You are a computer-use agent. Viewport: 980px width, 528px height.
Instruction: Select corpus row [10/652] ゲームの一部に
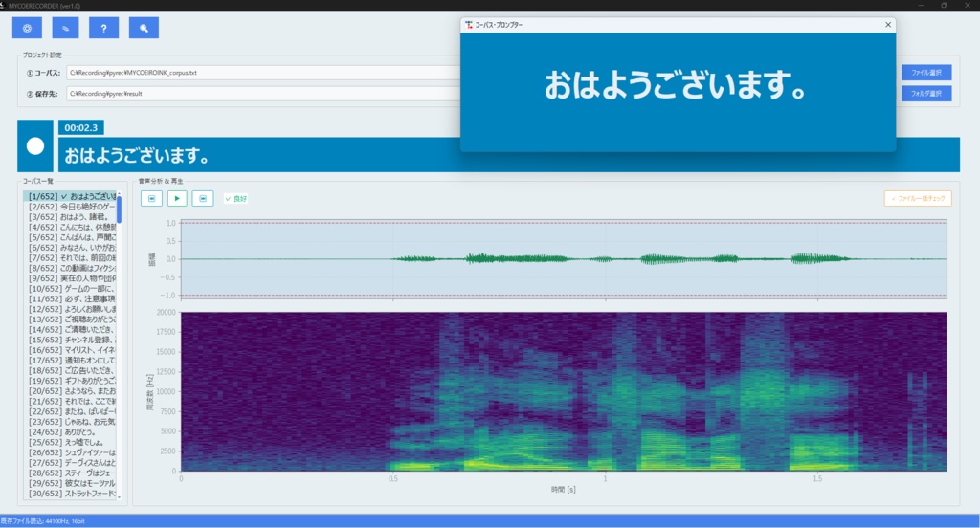pos(70,289)
